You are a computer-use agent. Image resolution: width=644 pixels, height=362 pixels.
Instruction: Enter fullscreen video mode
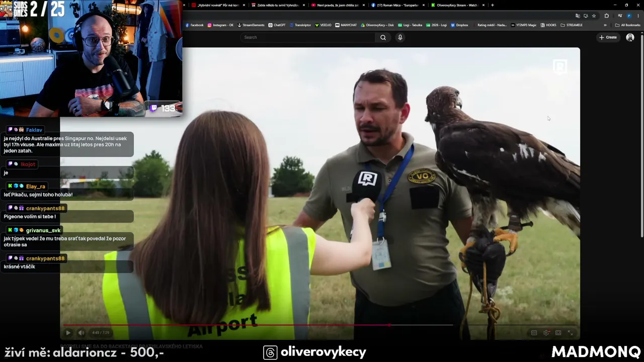571,332
